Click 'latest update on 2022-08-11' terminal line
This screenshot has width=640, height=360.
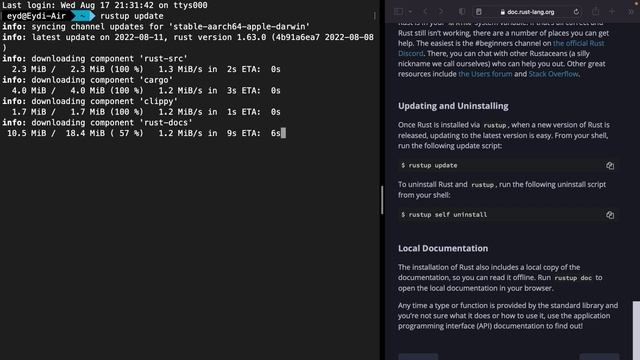188,37
